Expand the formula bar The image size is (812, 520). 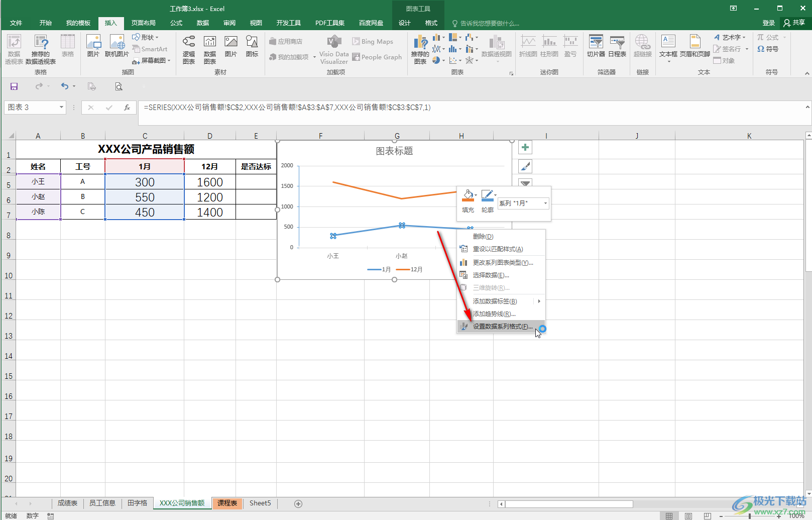(807, 107)
